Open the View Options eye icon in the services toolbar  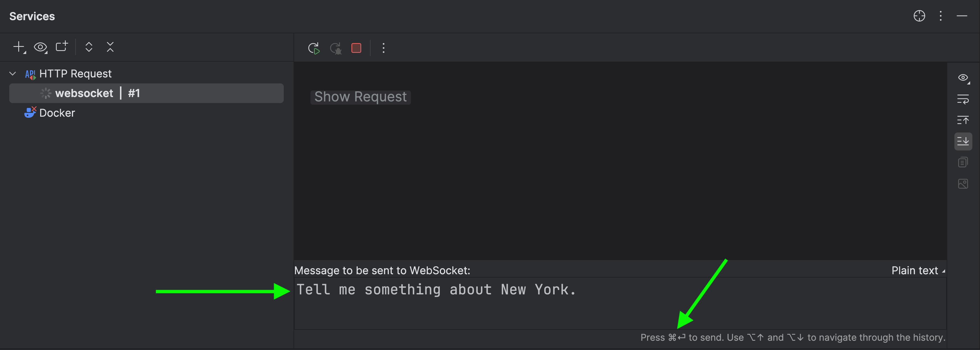click(40, 47)
